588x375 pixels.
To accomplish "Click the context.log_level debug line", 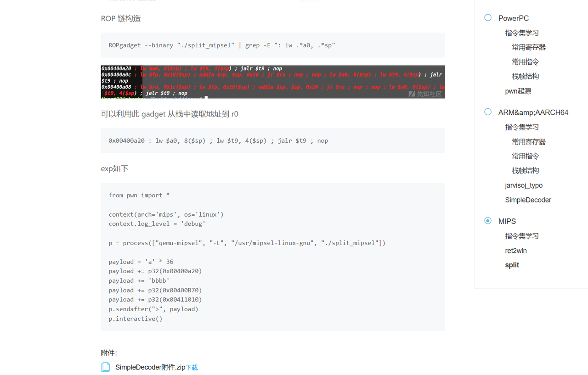I will point(157,224).
